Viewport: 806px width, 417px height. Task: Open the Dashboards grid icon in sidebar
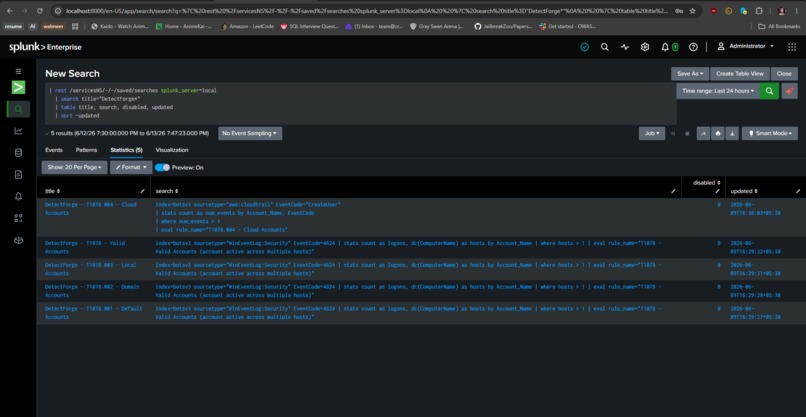(18, 218)
